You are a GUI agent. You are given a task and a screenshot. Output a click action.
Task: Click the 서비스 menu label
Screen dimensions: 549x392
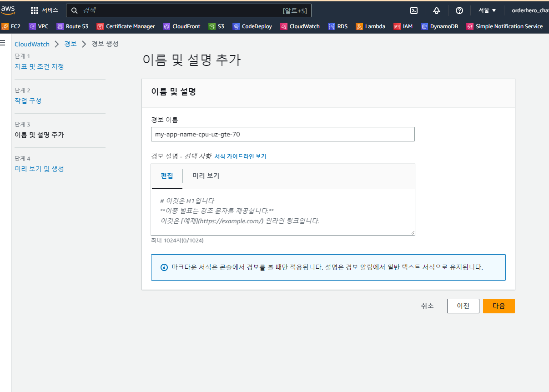click(x=50, y=10)
